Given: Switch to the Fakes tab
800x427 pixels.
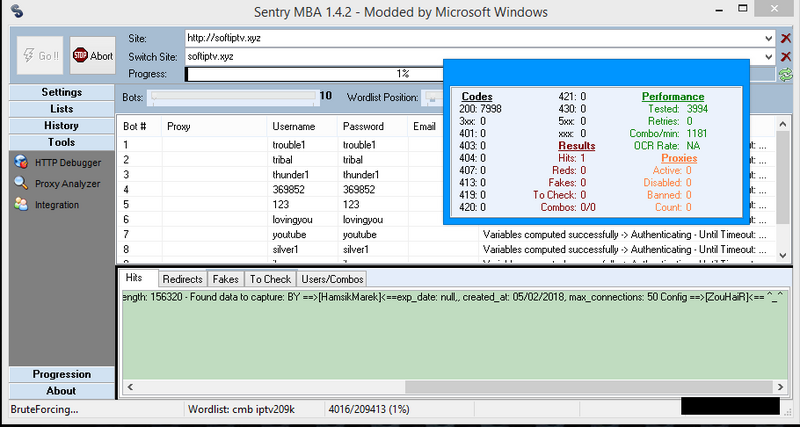Looking at the screenshot, I should [x=226, y=279].
